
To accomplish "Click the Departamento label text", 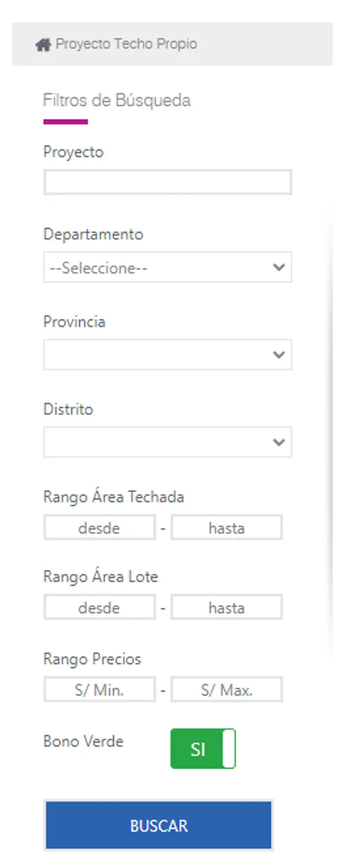I will (x=93, y=234).
